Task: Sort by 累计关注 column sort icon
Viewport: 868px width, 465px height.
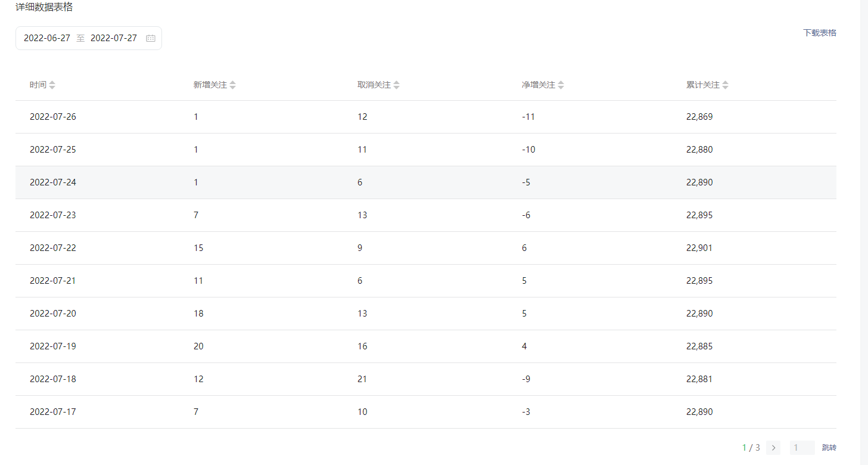Action: coord(726,85)
